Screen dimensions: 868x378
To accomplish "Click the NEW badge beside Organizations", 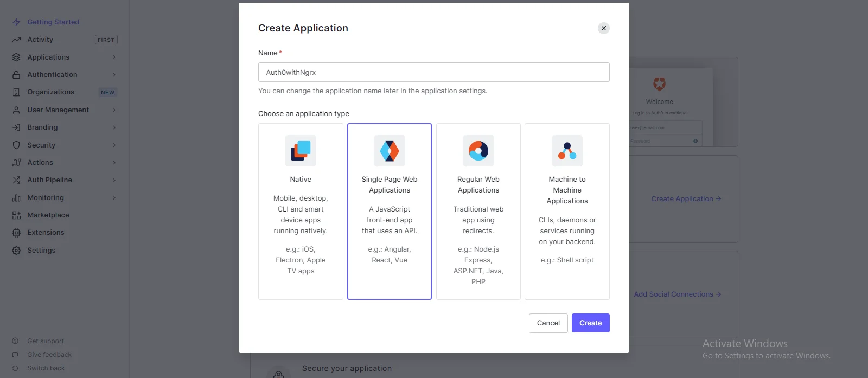I will [108, 93].
